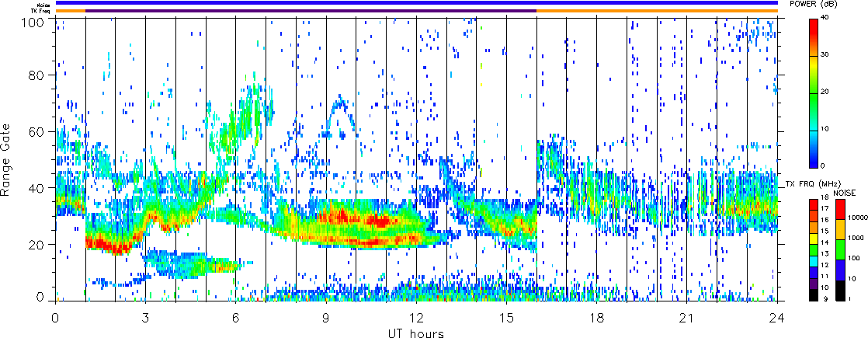
Task: Click the "30" label on POWER colorbar
Action: (825, 55)
